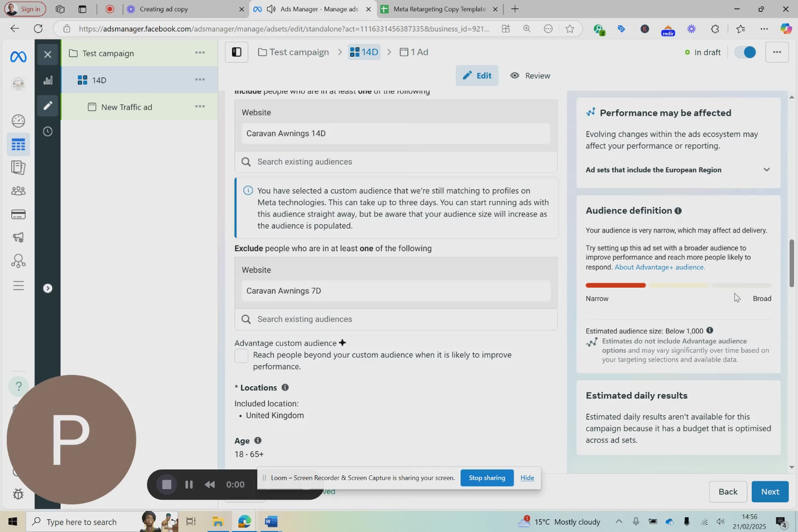
Task: Toggle the side panel layout icon
Action: tap(236, 52)
